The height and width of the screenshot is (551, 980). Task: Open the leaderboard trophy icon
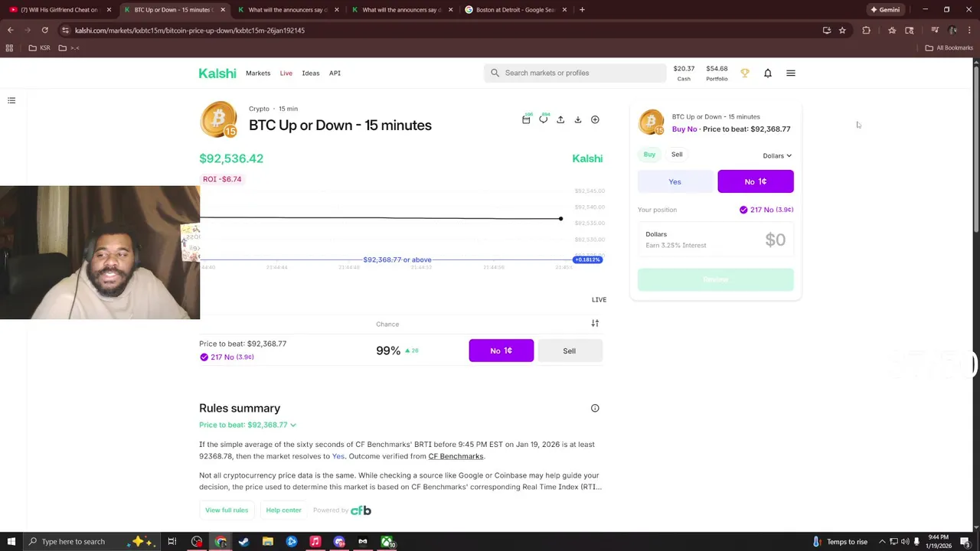click(x=745, y=73)
